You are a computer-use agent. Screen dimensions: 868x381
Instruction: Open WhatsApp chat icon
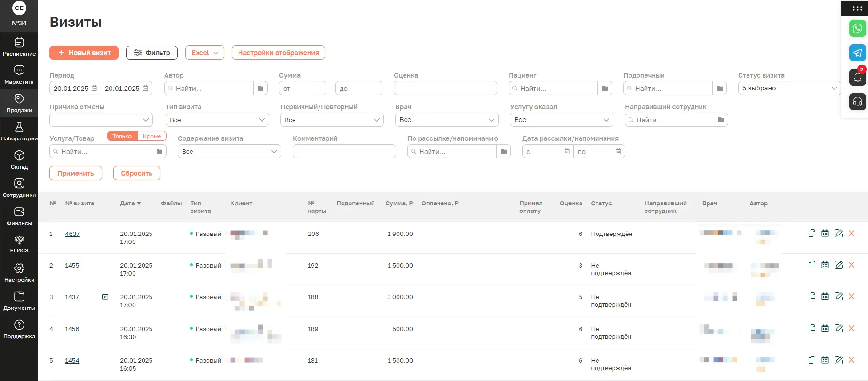[857, 28]
